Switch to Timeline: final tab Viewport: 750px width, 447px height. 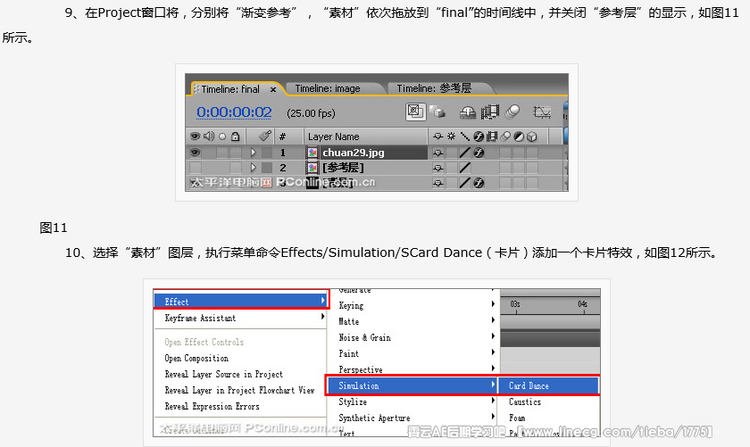point(230,89)
